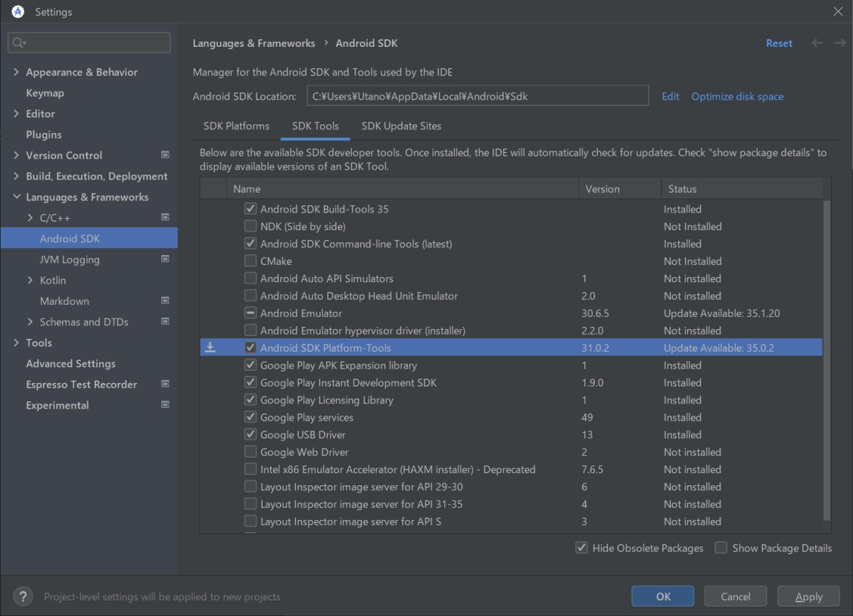Screen dimensions: 853x616
Task: Click the SDK tools list vertical scrollbar
Action: click(827, 360)
